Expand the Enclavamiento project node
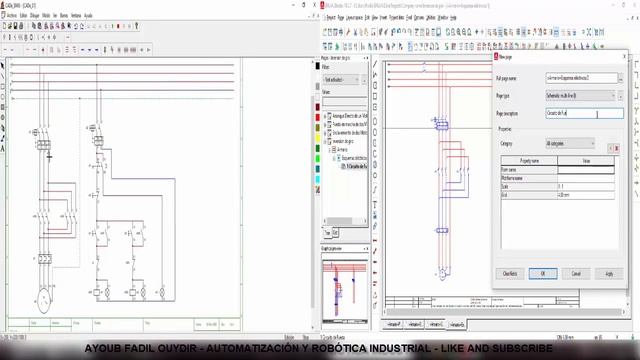 point(325,133)
